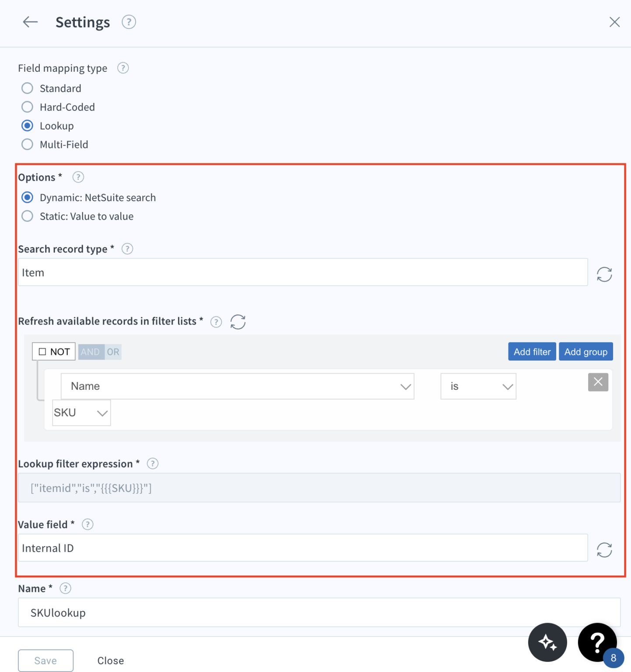Open the Options help icon

tap(78, 177)
